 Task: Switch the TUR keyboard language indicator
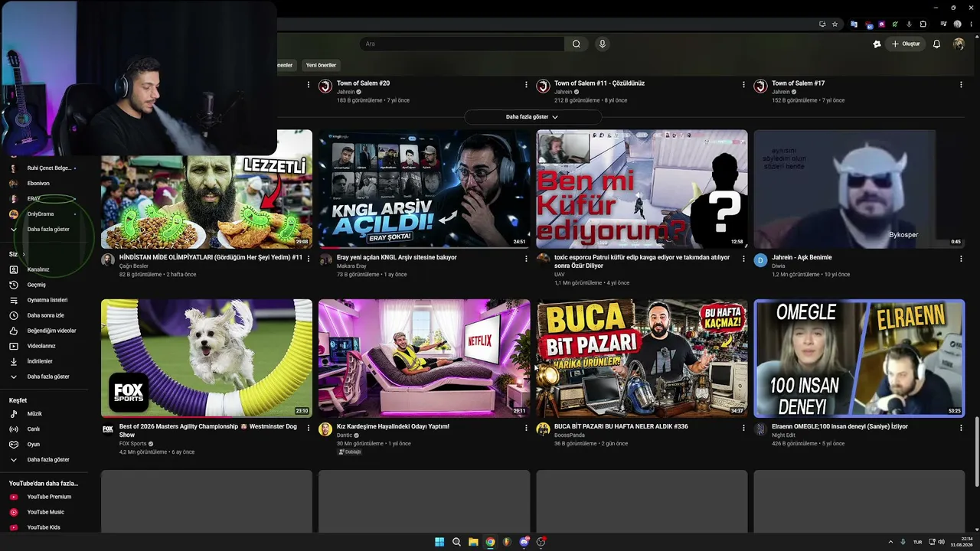pyautogui.click(x=917, y=542)
